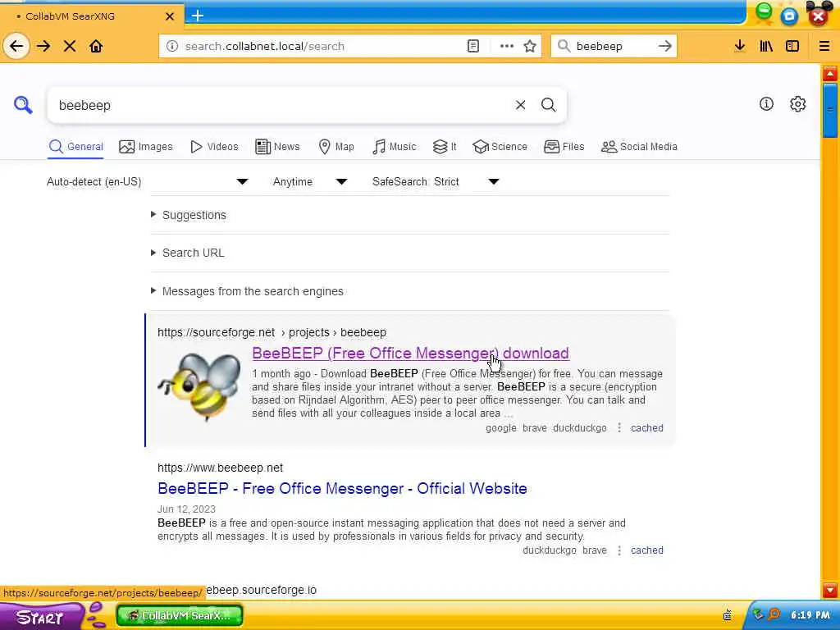Open options dots for beebeep.net result
This screenshot has width=840, height=630.
[619, 550]
